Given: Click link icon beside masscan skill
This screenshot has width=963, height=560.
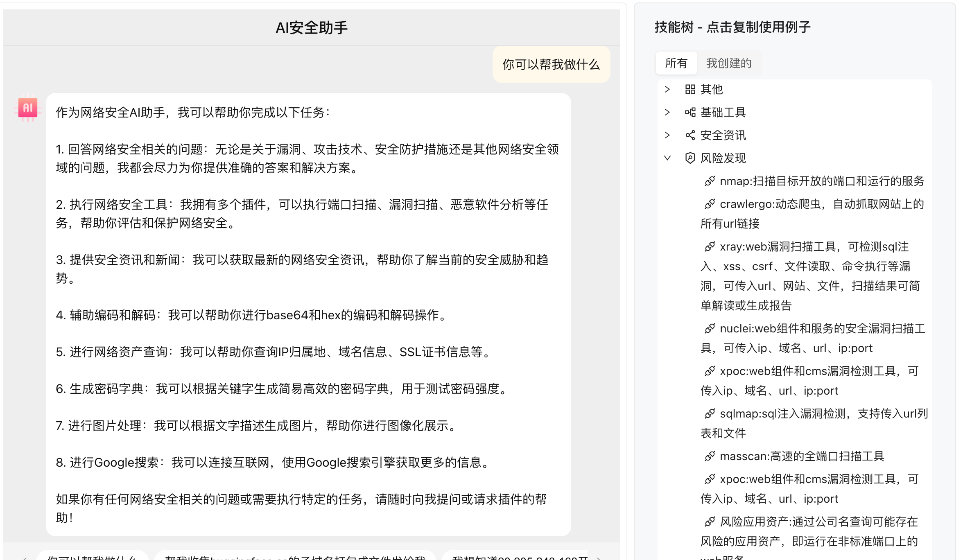Looking at the screenshot, I should coord(710,456).
